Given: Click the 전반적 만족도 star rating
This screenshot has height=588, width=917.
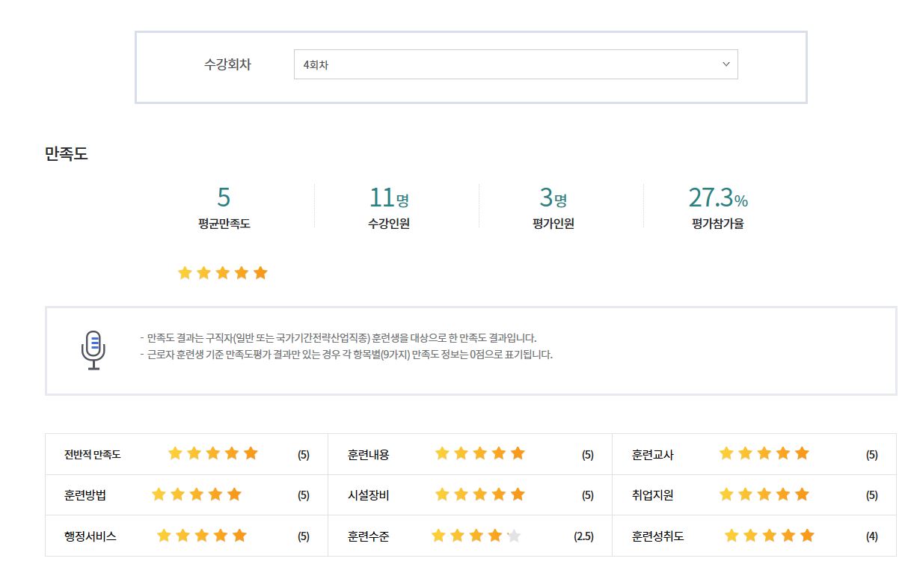Looking at the screenshot, I should click(212, 453).
